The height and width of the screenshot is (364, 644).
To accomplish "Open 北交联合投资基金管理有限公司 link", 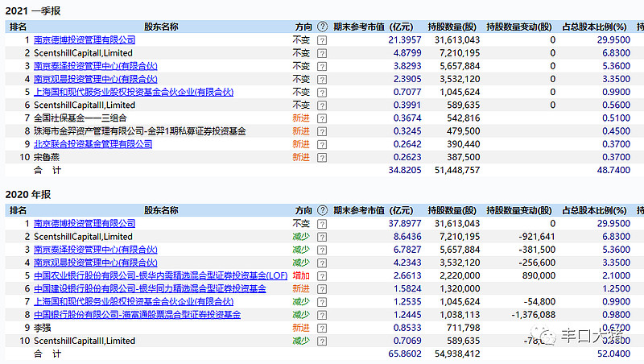I will point(93,144).
